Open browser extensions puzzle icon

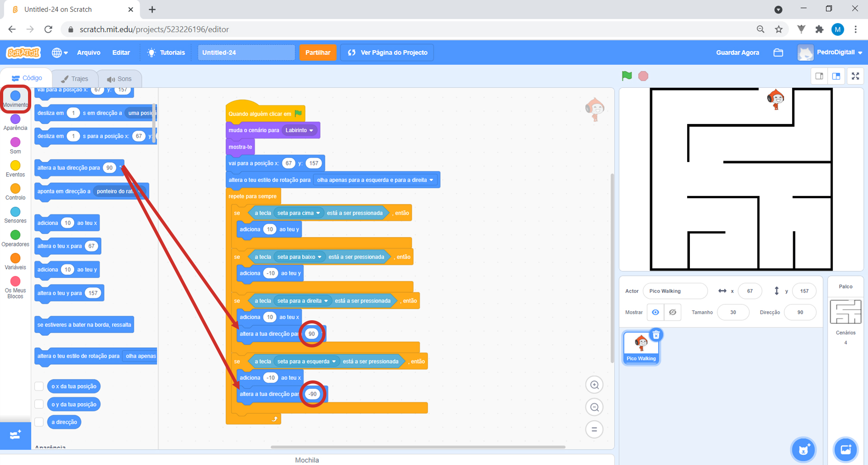(x=819, y=29)
